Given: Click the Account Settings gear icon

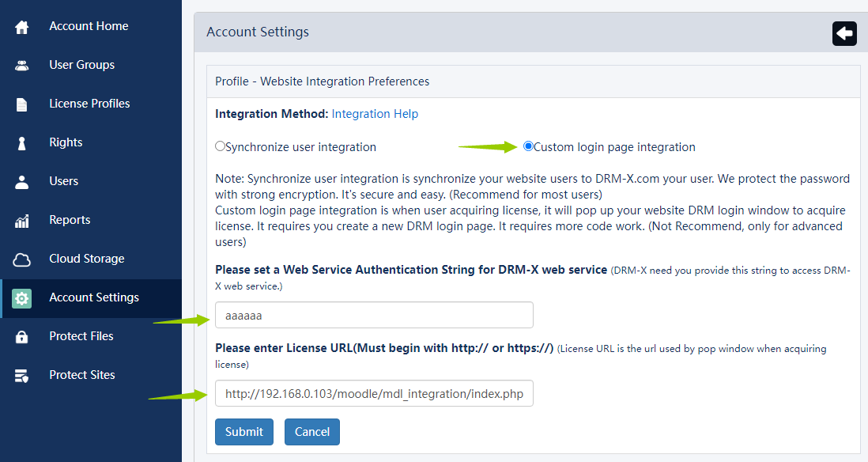Looking at the screenshot, I should click(x=22, y=298).
